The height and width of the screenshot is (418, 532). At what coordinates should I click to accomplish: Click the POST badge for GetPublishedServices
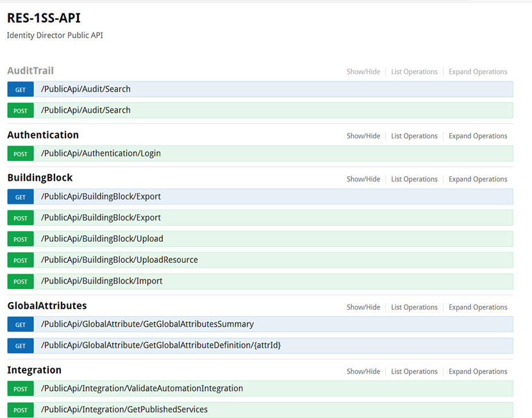point(21,410)
